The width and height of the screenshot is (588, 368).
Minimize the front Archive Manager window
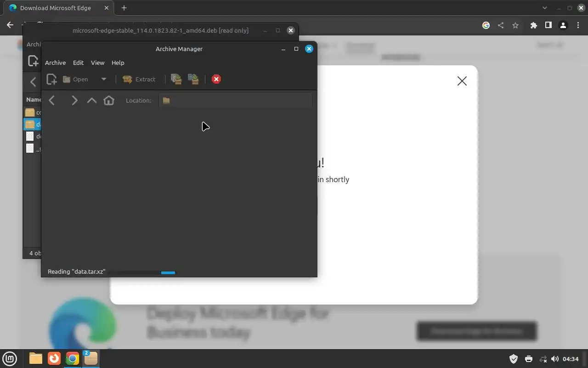pos(283,49)
